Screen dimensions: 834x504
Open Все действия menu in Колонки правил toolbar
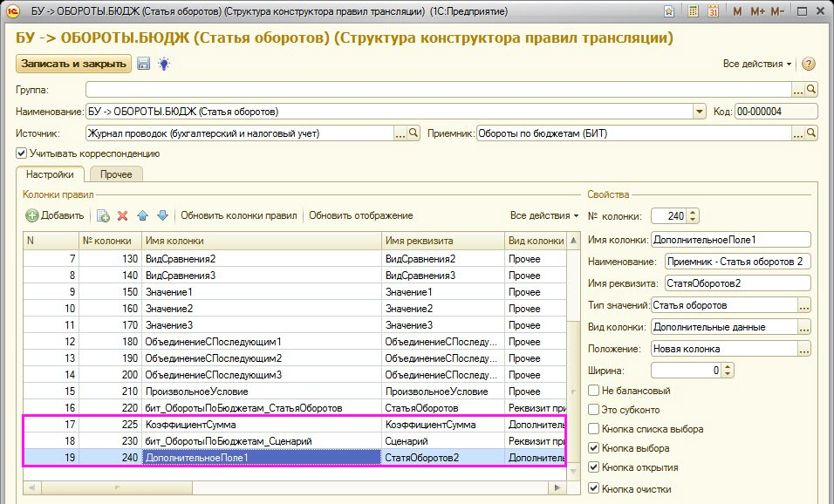coord(544,215)
